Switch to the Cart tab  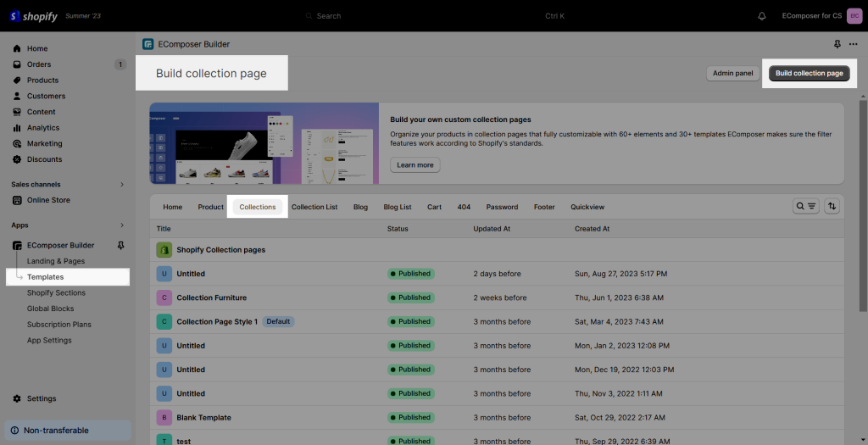coord(435,207)
